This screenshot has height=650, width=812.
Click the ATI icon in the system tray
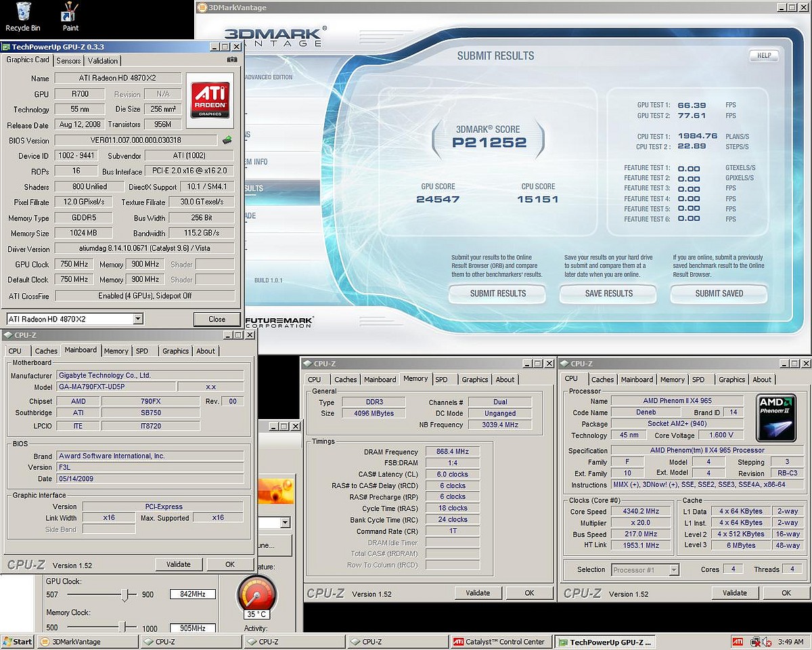[x=738, y=641]
